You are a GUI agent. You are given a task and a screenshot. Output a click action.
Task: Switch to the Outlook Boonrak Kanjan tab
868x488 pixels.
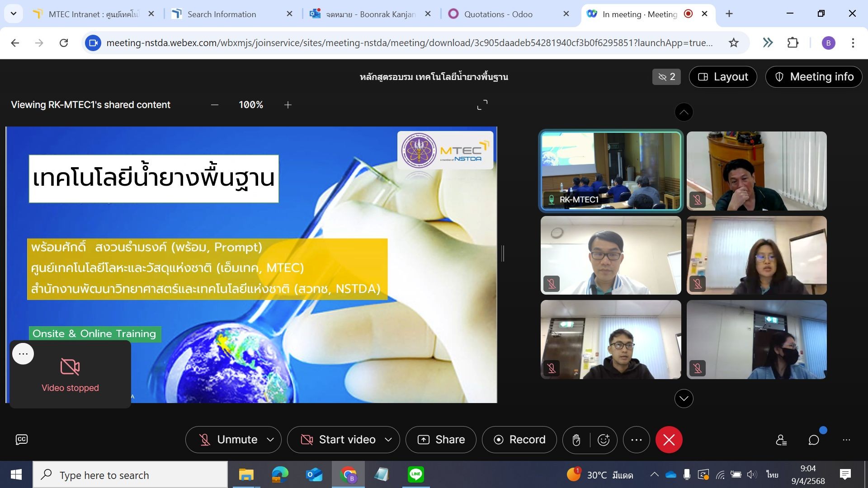370,14
